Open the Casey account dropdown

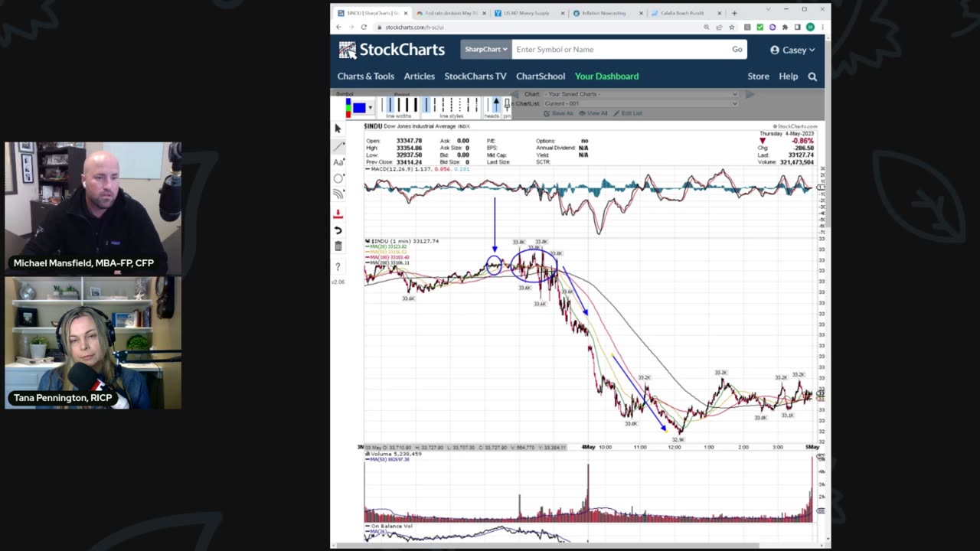tap(792, 50)
